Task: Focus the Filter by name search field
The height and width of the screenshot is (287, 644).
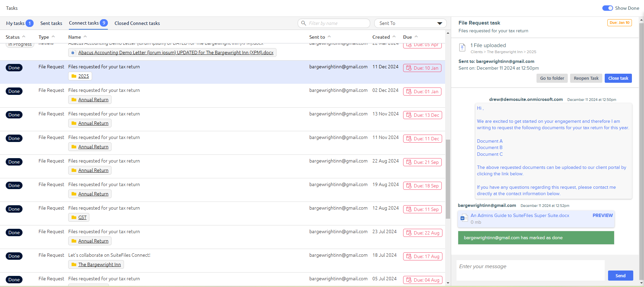Action: coord(334,23)
